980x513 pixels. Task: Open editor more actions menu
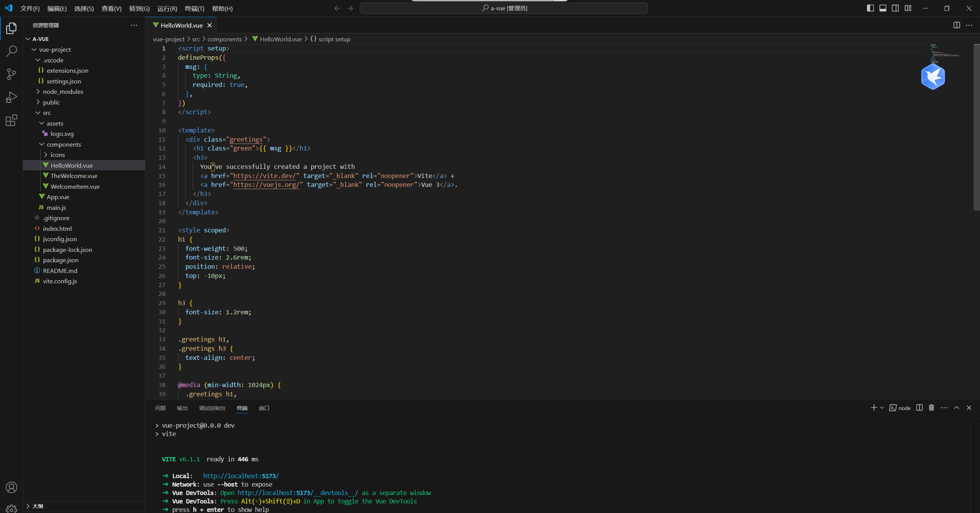click(969, 25)
